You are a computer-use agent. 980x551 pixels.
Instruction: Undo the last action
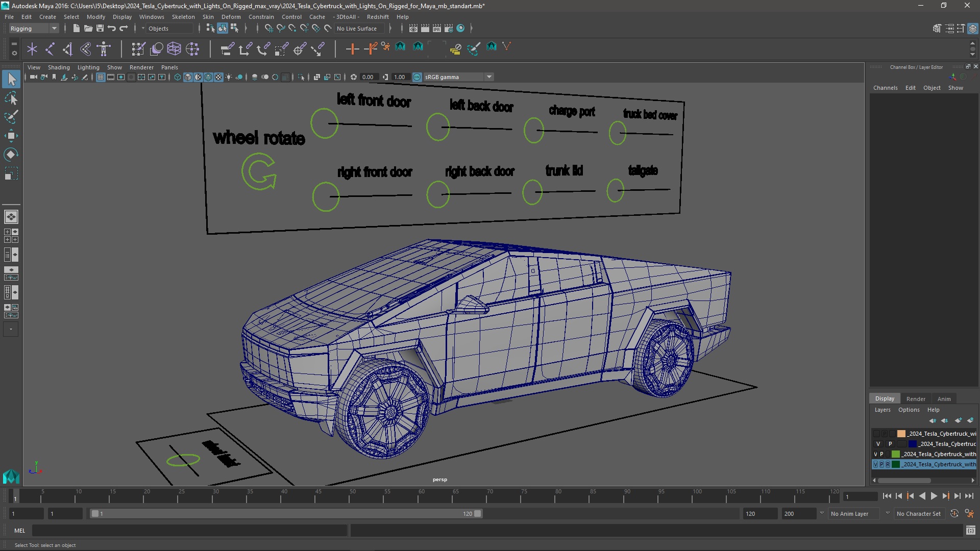pos(111,29)
